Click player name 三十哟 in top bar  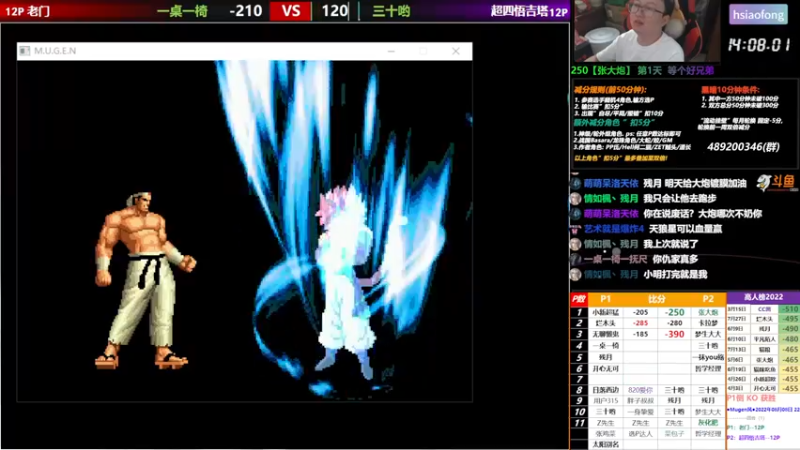click(391, 11)
